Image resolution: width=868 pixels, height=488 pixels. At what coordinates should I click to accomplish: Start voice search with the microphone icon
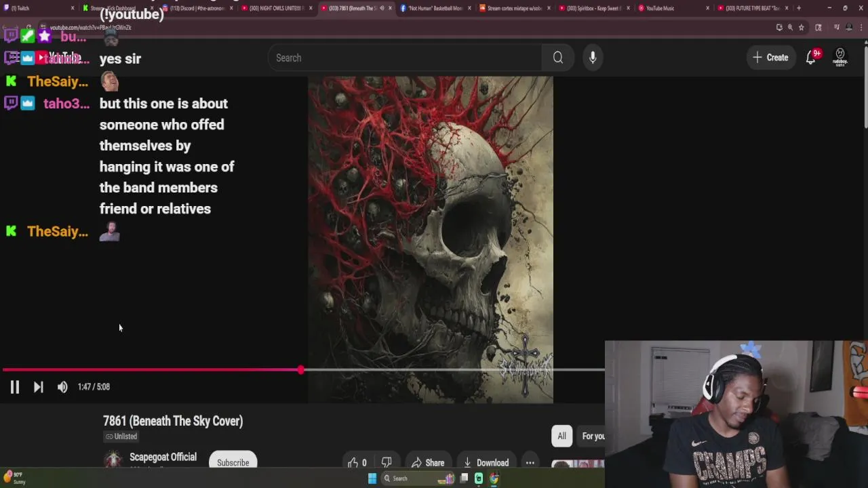tap(593, 58)
